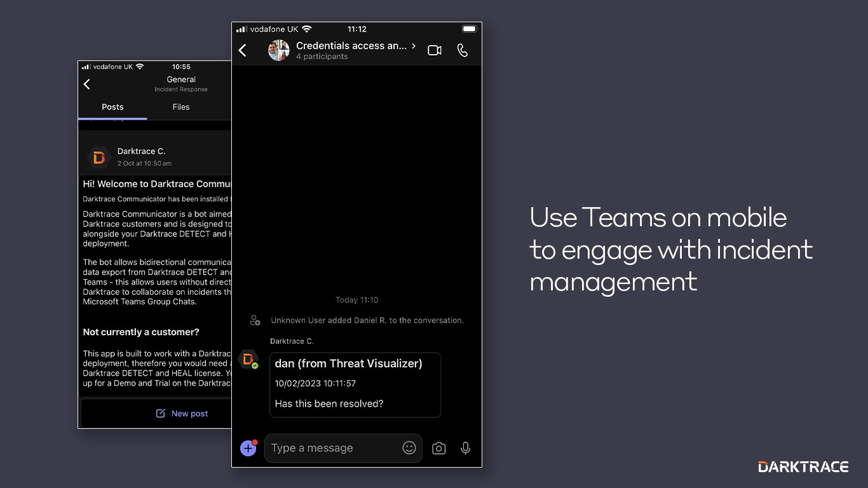Tap the 11:12 clock in status bar
This screenshot has height=488, width=868.
[x=357, y=29]
